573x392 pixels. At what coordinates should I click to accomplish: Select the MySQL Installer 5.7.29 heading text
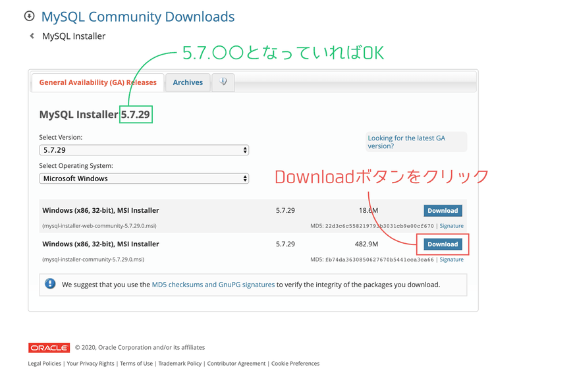pyautogui.click(x=95, y=115)
